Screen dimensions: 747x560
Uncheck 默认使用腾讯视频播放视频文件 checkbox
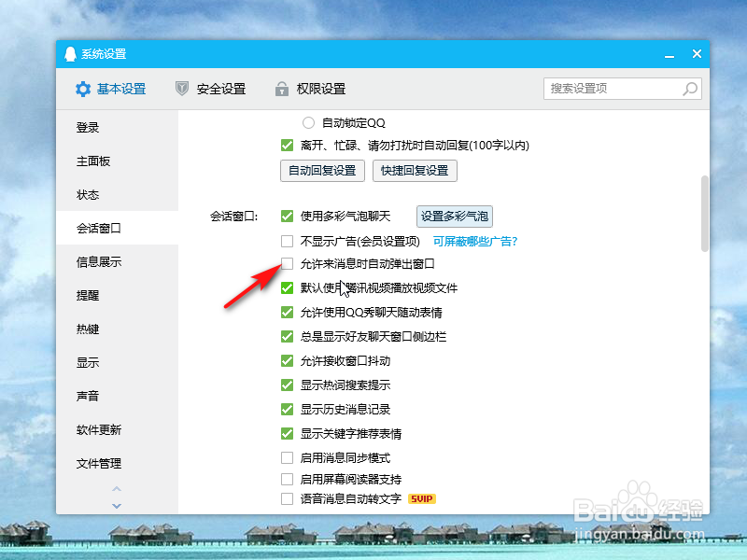tap(287, 287)
